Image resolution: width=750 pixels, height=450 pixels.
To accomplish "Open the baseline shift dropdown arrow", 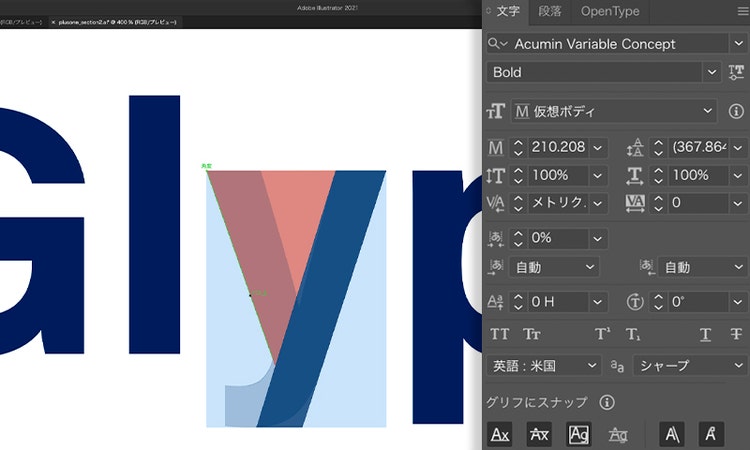I will 598,302.
